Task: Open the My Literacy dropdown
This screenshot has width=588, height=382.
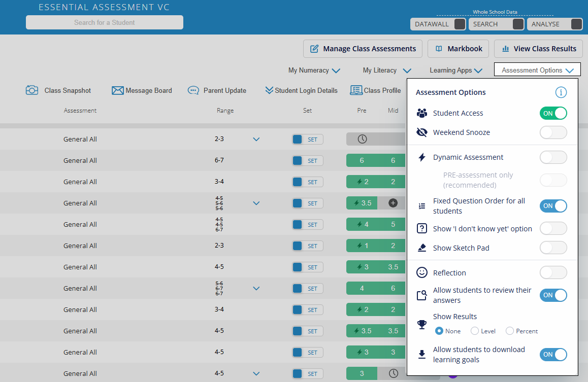Action: coord(387,70)
